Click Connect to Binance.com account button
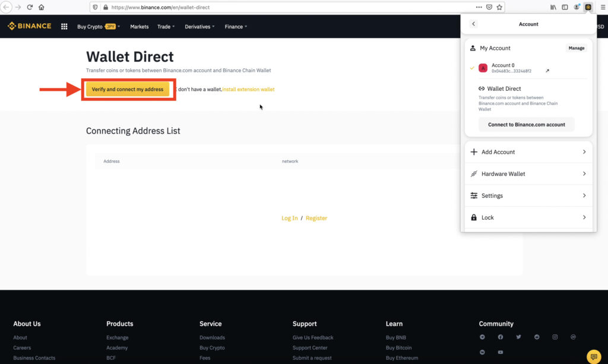The height and width of the screenshot is (364, 608). pos(526,125)
